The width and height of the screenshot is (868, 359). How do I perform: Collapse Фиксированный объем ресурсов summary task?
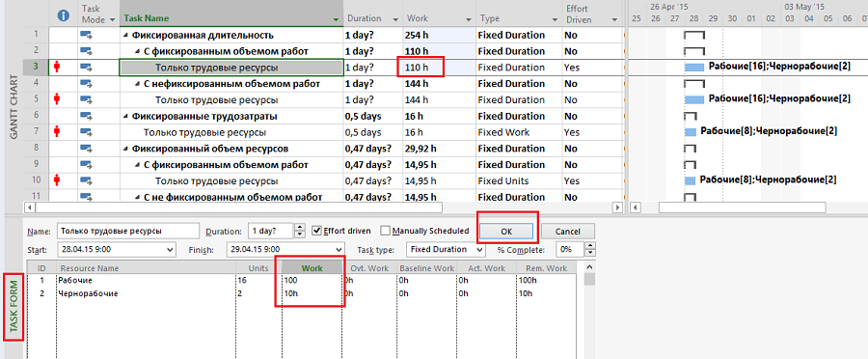[x=125, y=149]
